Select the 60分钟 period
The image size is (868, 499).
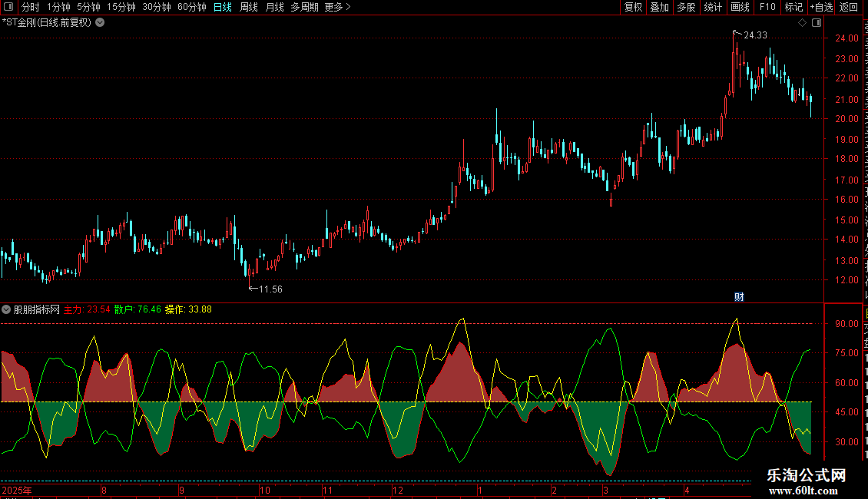coord(192,7)
